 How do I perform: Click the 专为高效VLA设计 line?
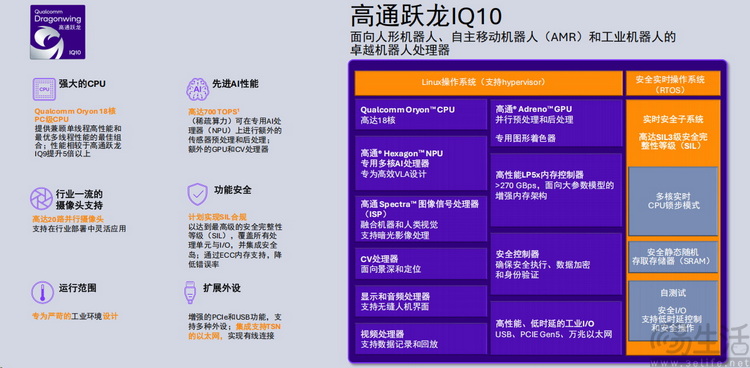(x=393, y=174)
